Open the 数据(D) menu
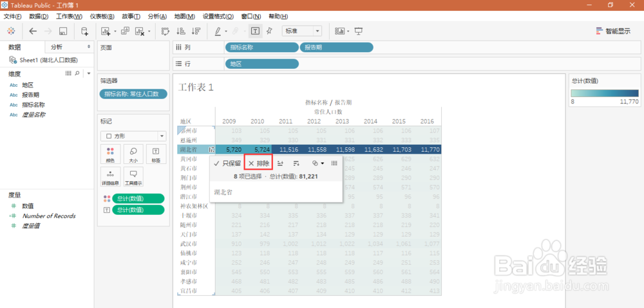This screenshot has width=644, height=308. (39, 17)
